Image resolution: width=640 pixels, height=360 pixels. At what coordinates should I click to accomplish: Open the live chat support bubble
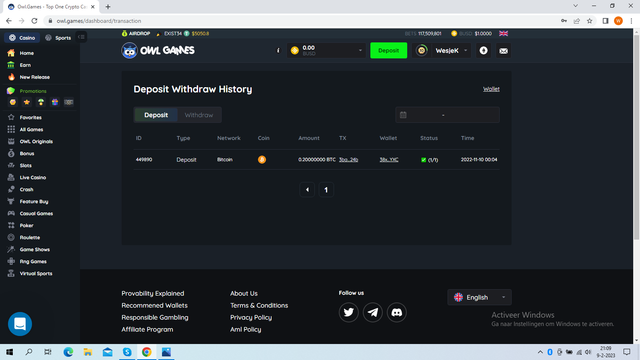pos(20,324)
